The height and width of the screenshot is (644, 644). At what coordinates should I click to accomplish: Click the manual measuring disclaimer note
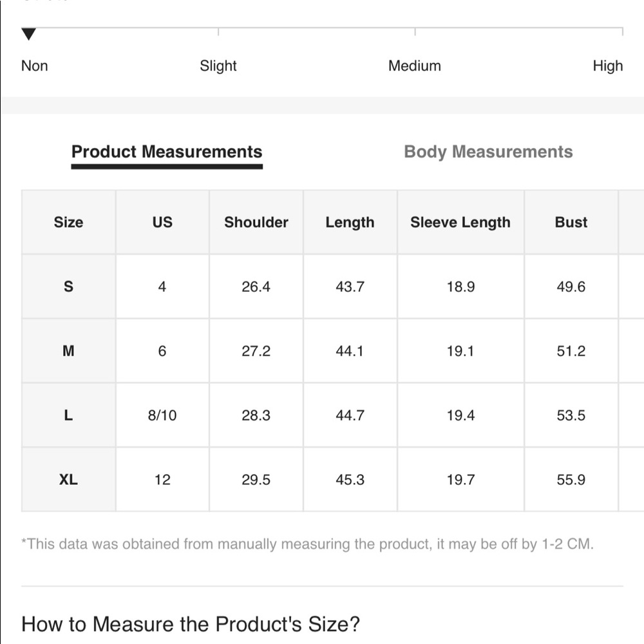pos(307,544)
